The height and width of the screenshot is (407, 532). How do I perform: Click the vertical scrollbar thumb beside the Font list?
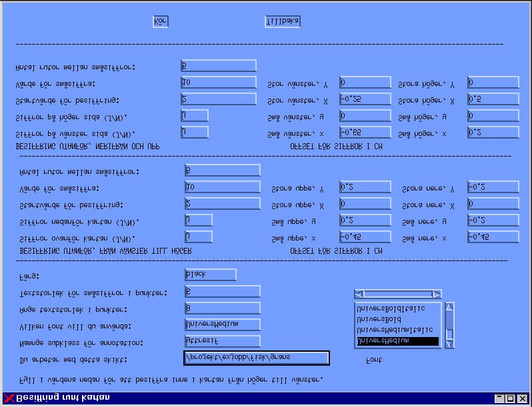click(449, 334)
